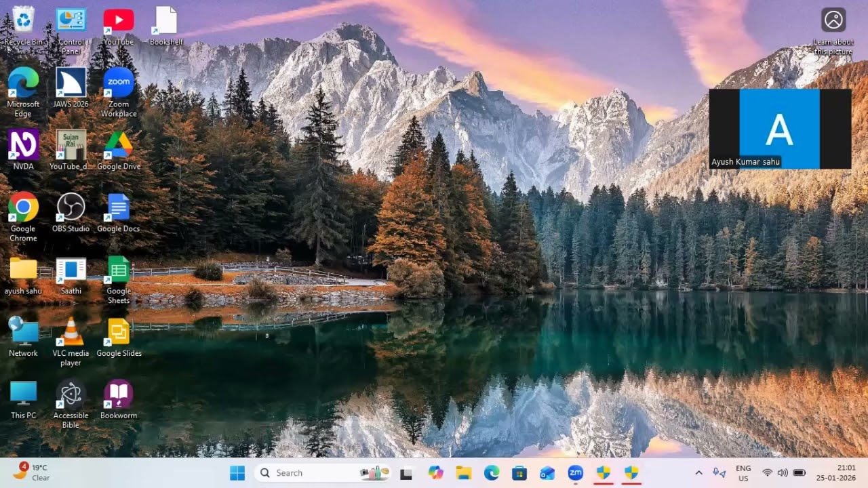The height and width of the screenshot is (488, 868).
Task: Select the Control Panel desktop shortcut
Action: [x=71, y=30]
